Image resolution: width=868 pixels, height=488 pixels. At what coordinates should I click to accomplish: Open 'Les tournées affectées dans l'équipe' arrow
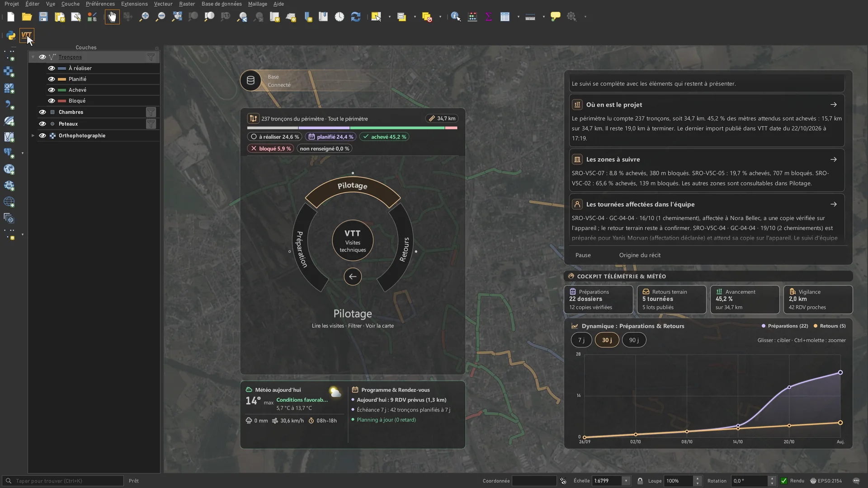point(834,204)
